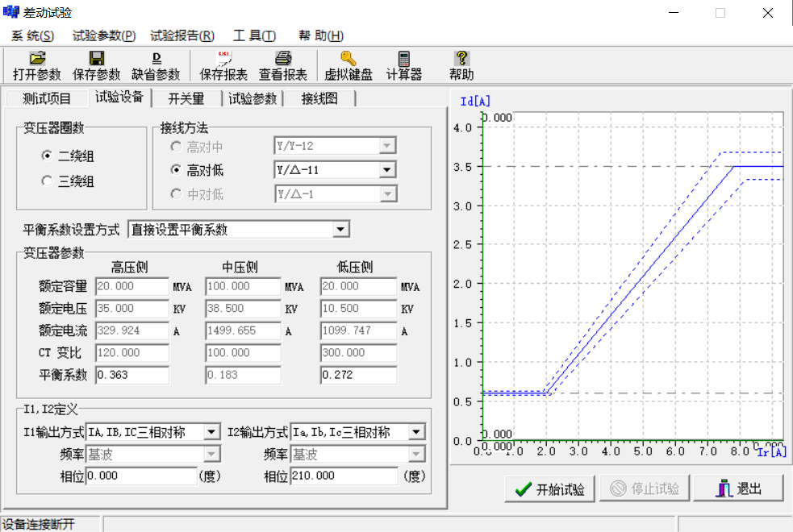Open the I1输出方式 output mode dropdown
Viewport: 793px width, 532px height.
(213, 431)
